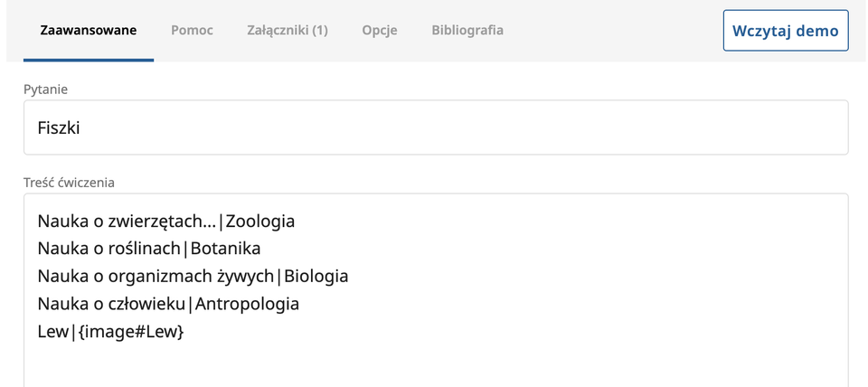Viewport: 868px width, 387px height.
Task: Open the Pomoc tab
Action: (192, 31)
